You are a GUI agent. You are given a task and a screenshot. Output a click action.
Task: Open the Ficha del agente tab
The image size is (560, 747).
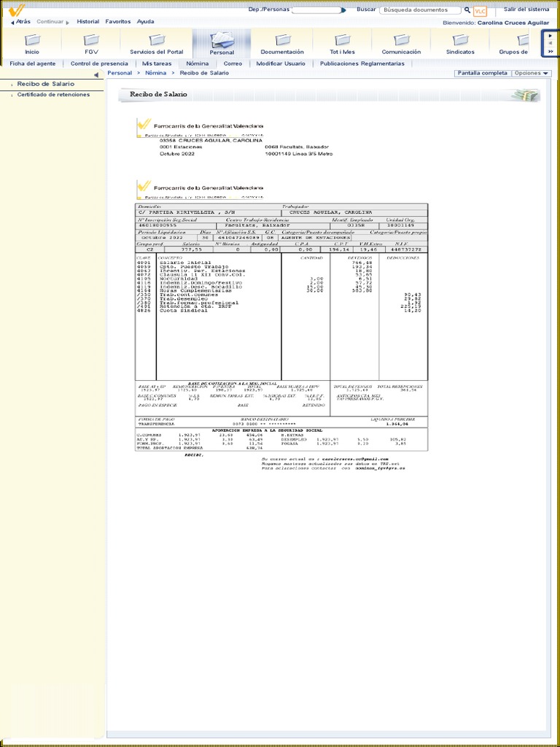(x=33, y=63)
